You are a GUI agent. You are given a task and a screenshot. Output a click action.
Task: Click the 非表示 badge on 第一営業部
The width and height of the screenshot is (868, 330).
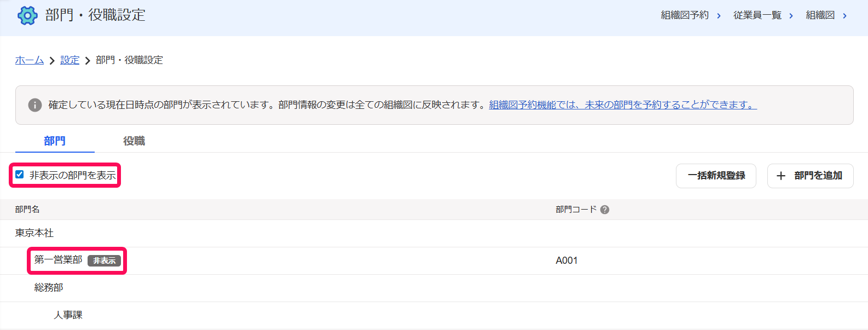pos(104,260)
